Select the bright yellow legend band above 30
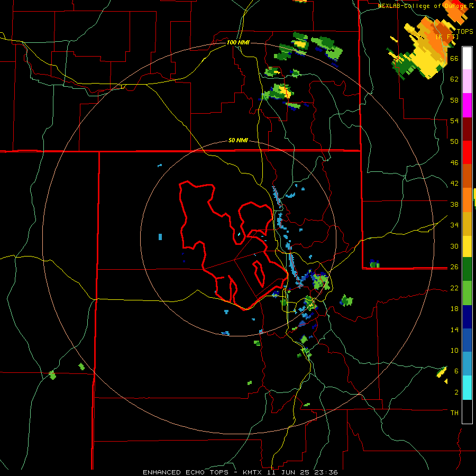Viewport: 476px width, 476px height. pyautogui.click(x=467, y=246)
